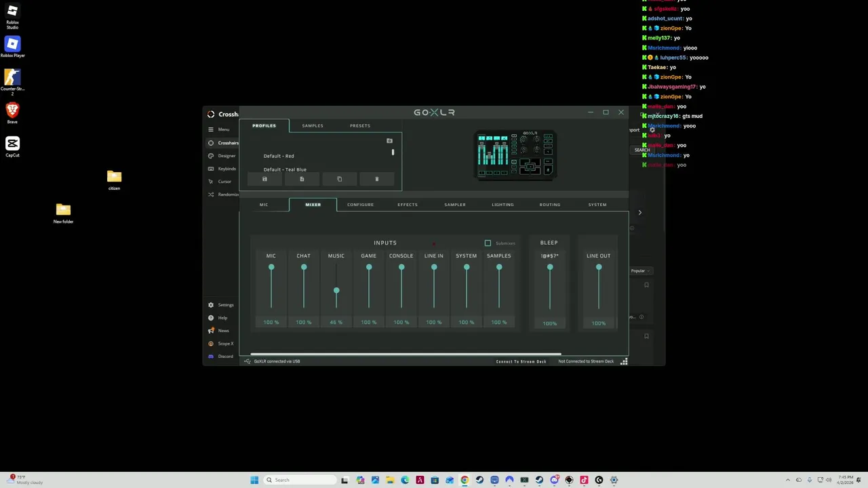Click Connect To Stream Deck
868x488 pixels.
[521, 361]
